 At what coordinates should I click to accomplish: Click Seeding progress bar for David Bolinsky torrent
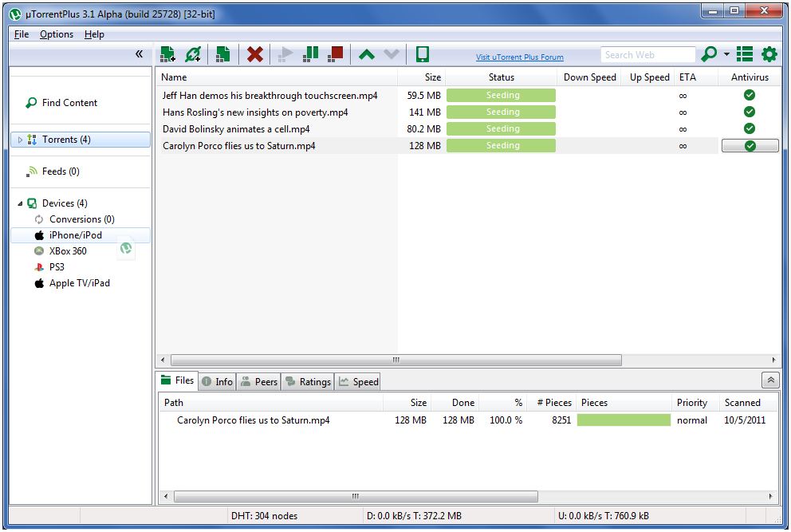501,128
